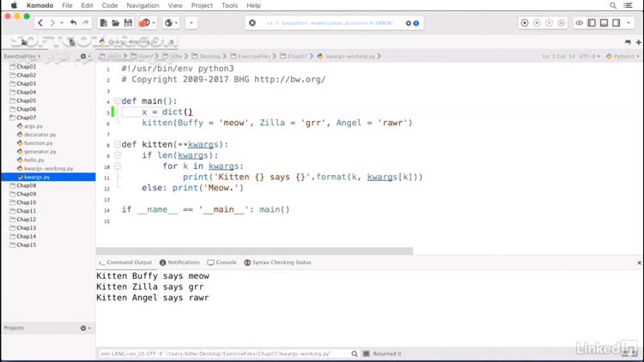Switch to Syntax Checking Status tab

[277, 262]
